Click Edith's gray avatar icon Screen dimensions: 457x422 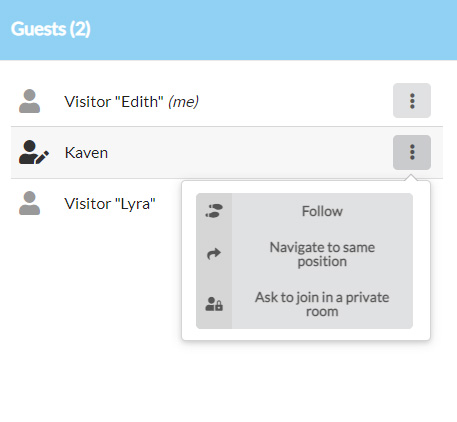click(x=29, y=101)
